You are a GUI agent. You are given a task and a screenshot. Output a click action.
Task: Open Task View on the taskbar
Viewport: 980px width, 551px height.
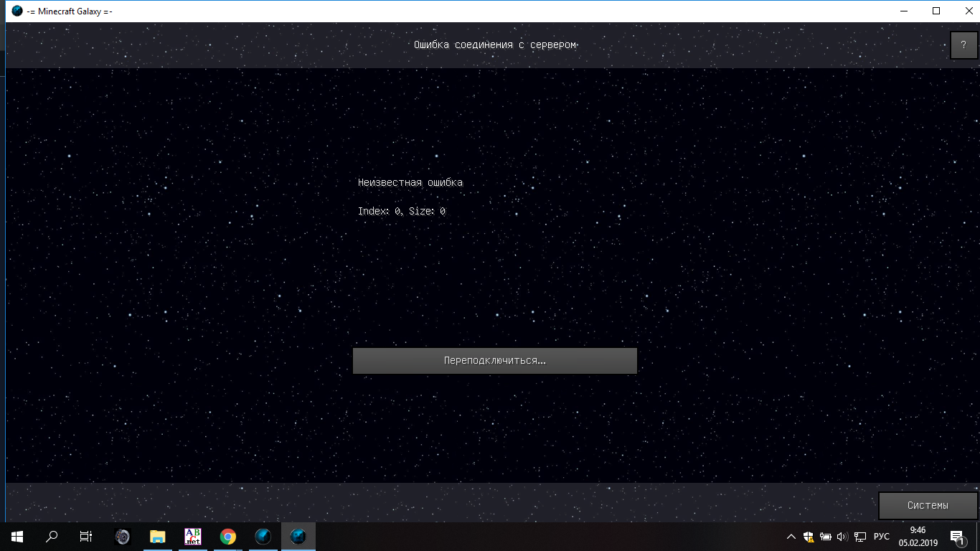click(x=86, y=536)
